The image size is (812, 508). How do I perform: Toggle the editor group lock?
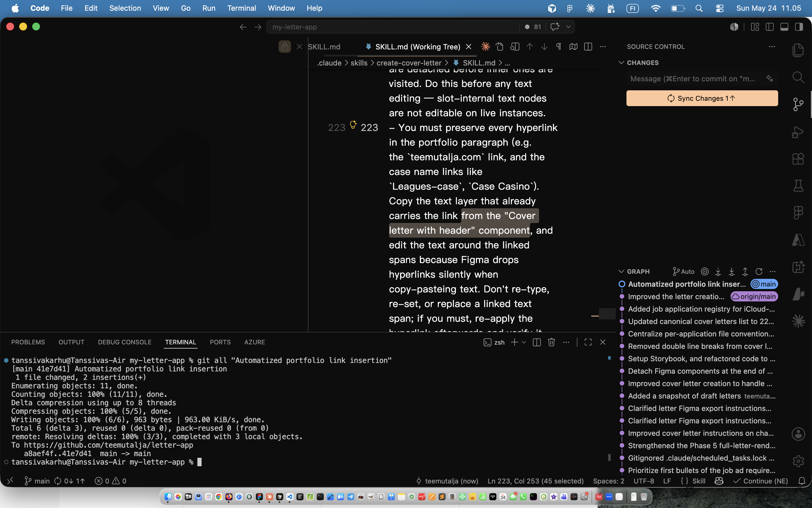(284, 47)
